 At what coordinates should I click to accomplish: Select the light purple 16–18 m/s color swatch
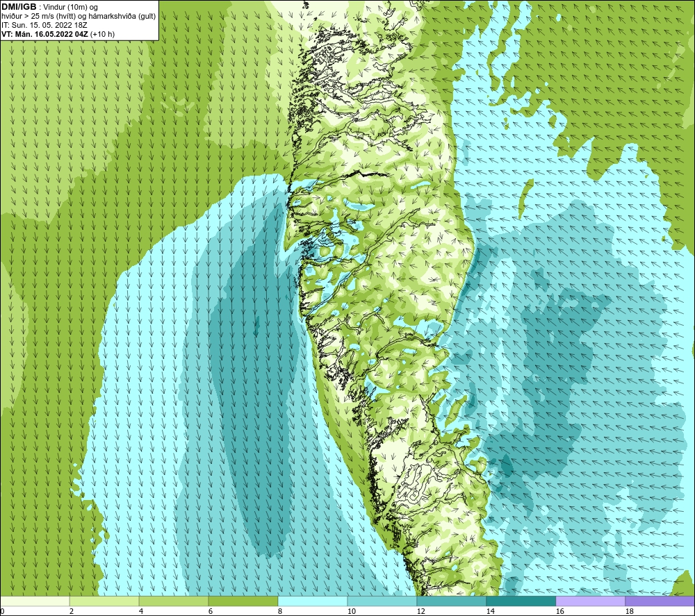[590, 601]
